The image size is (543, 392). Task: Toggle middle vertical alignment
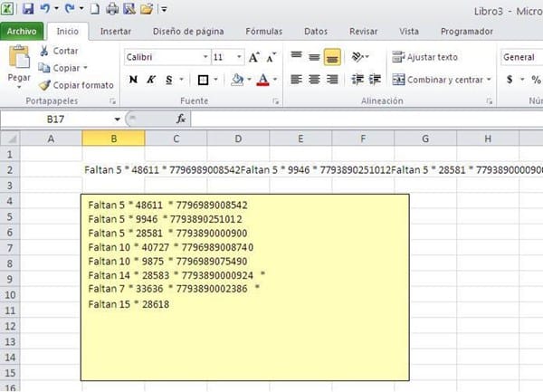314,56
